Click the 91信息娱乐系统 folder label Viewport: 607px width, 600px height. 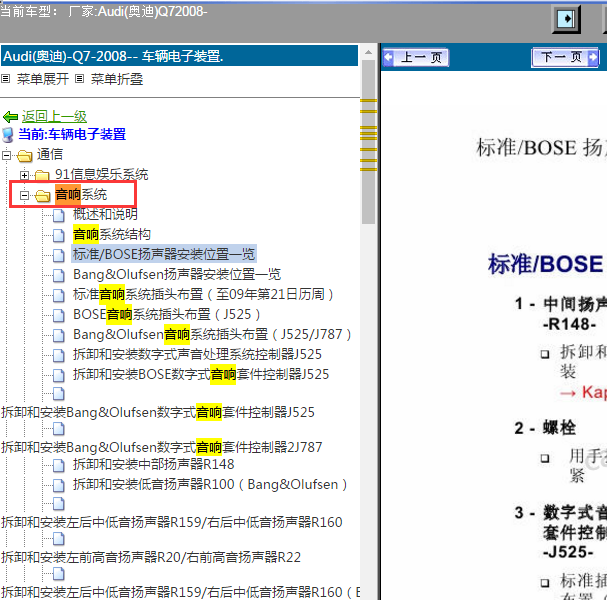click(101, 174)
